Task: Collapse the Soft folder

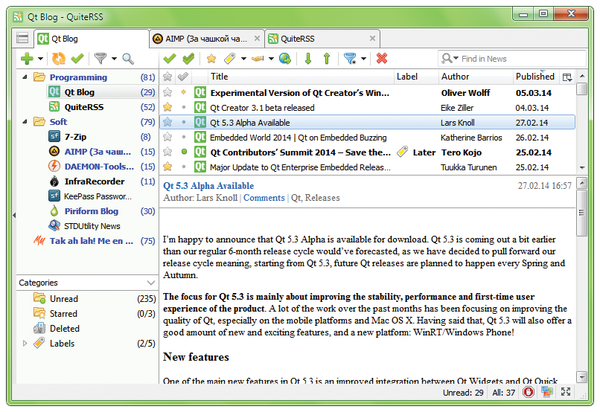Action: (x=24, y=122)
